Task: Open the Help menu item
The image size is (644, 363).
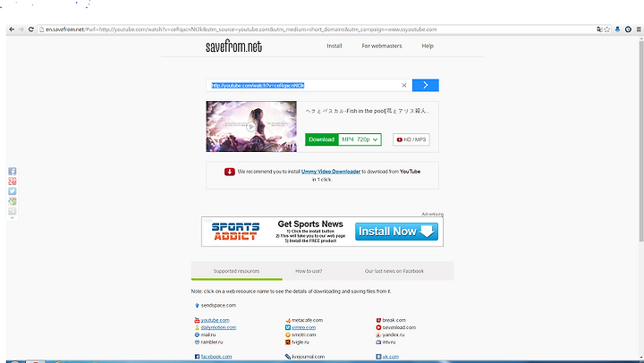Action: click(x=428, y=46)
